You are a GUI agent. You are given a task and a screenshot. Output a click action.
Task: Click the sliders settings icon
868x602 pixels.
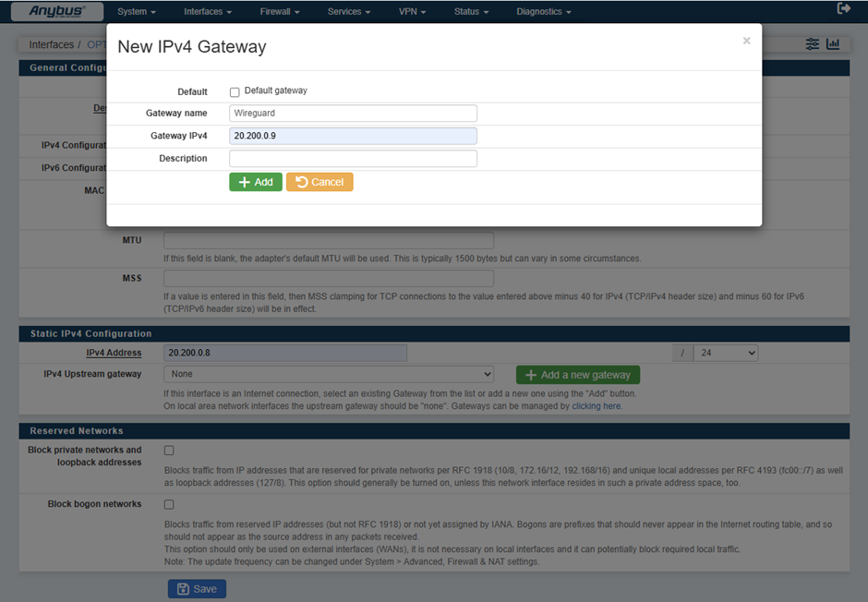[x=813, y=44]
